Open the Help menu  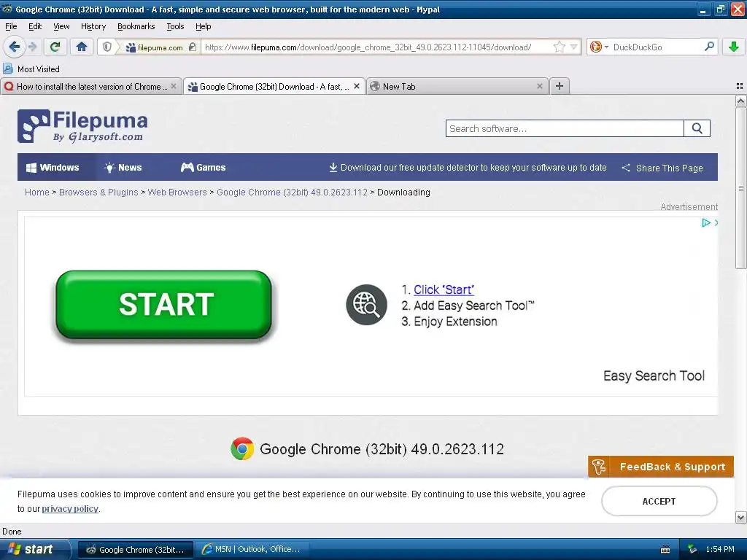[x=203, y=26]
